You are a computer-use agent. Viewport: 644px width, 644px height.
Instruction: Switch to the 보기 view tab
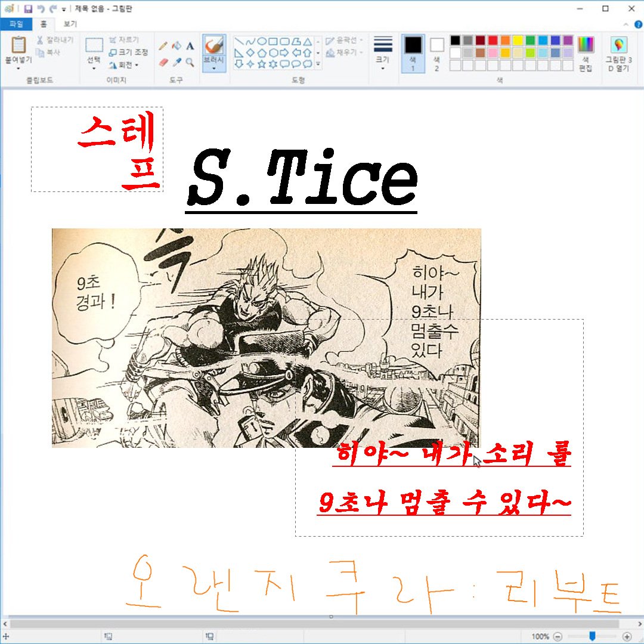(x=70, y=24)
